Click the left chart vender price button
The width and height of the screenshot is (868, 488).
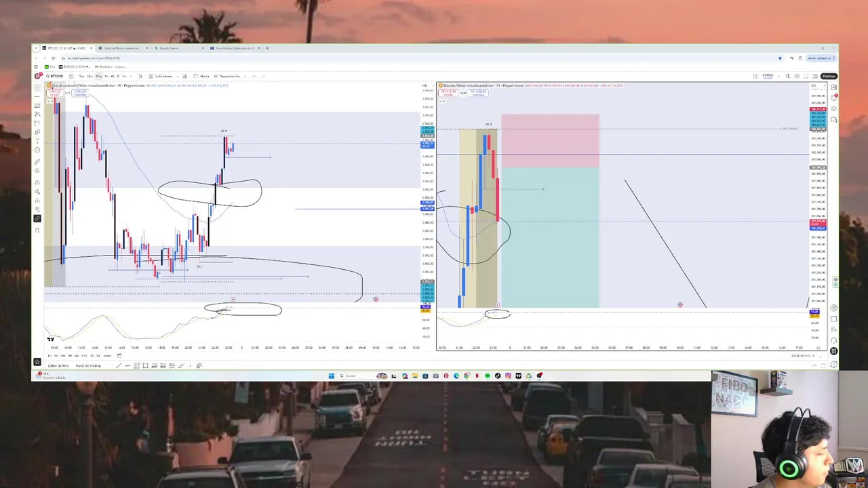54,93
